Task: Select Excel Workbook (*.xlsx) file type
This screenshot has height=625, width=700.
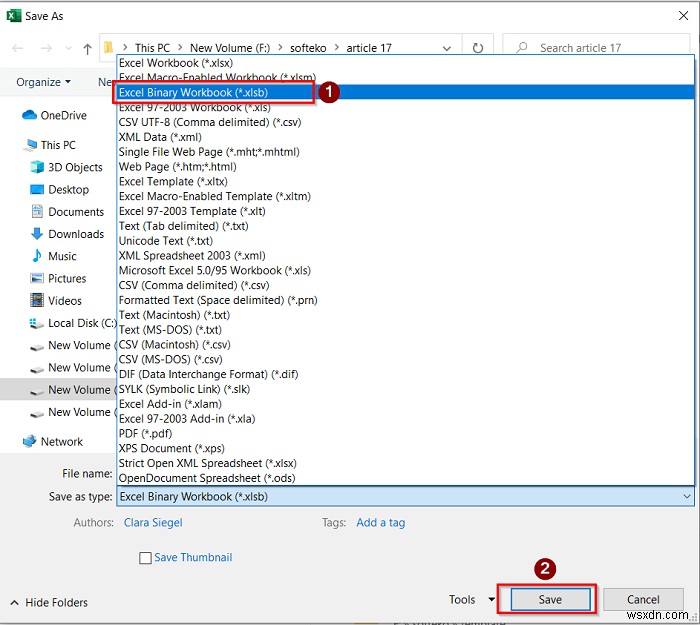Action: (405, 63)
